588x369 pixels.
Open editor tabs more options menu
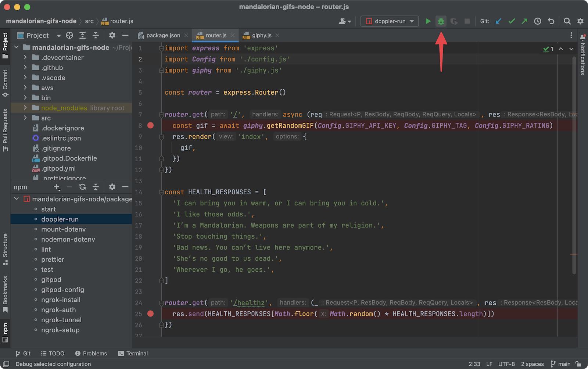[x=571, y=35]
